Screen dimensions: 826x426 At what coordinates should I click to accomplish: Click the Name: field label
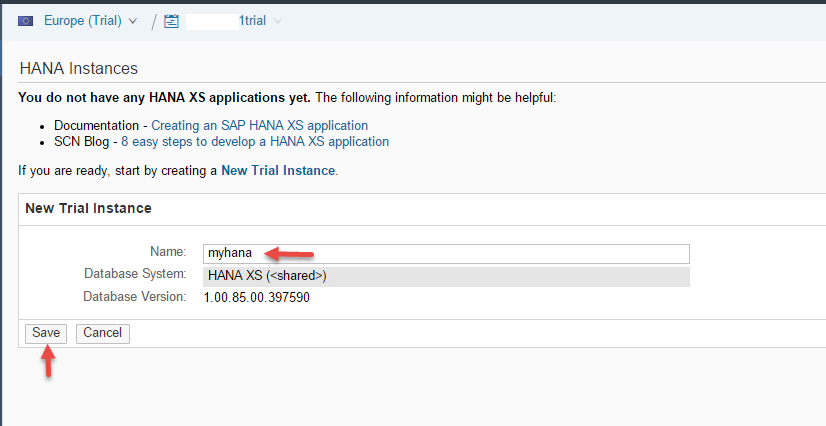[x=168, y=252]
